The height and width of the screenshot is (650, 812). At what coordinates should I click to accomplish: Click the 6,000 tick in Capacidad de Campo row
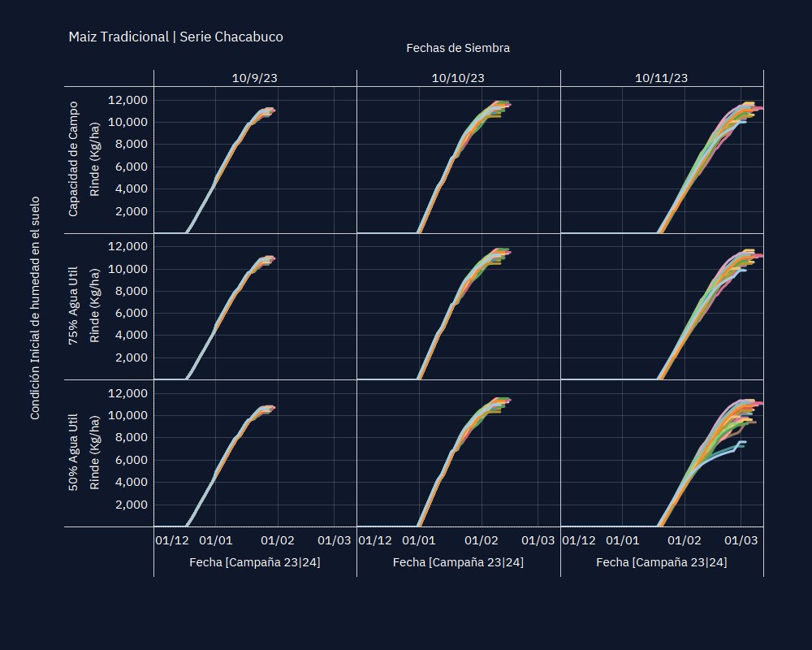pyautogui.click(x=131, y=167)
